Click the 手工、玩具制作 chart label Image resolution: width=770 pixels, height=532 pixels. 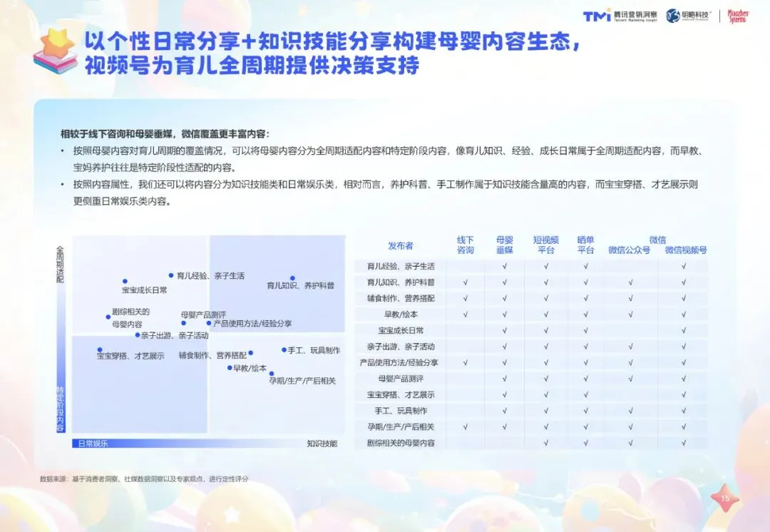coord(314,350)
